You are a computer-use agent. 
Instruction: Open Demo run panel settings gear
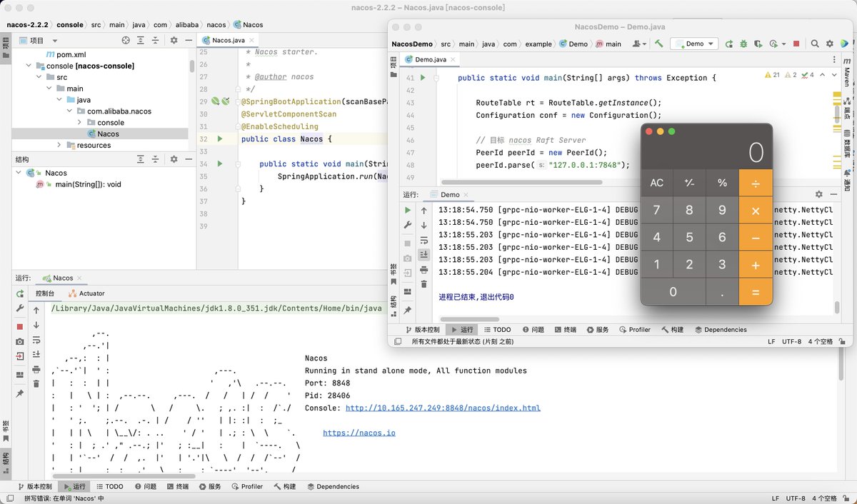pyautogui.click(x=820, y=194)
